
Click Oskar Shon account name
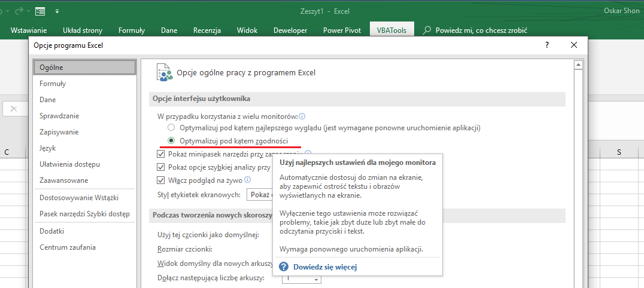(621, 11)
